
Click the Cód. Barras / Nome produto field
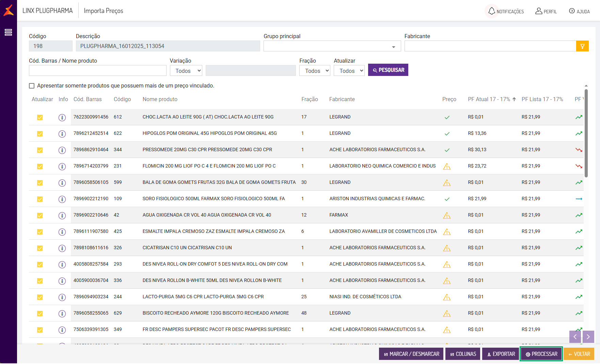97,71
